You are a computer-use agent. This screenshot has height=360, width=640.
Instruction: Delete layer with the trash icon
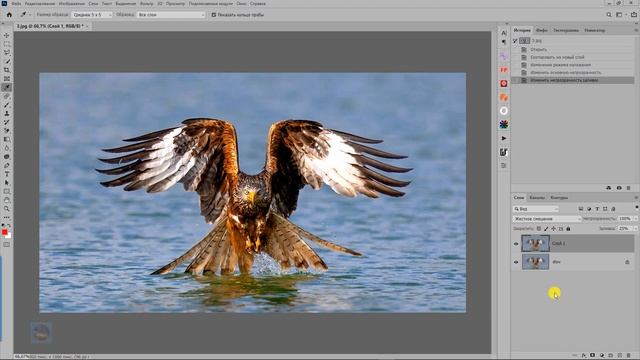(629, 356)
